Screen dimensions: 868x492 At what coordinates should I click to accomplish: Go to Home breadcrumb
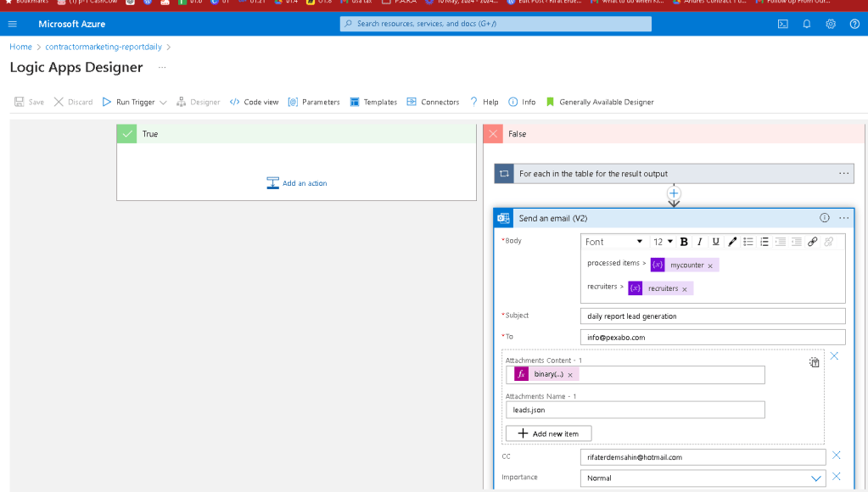[20, 47]
